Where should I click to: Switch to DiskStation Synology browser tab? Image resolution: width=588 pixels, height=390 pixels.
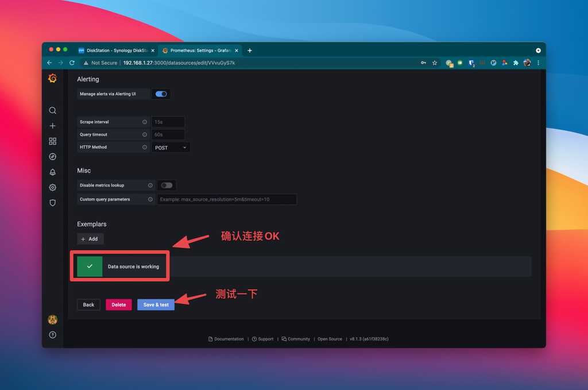tap(117, 50)
